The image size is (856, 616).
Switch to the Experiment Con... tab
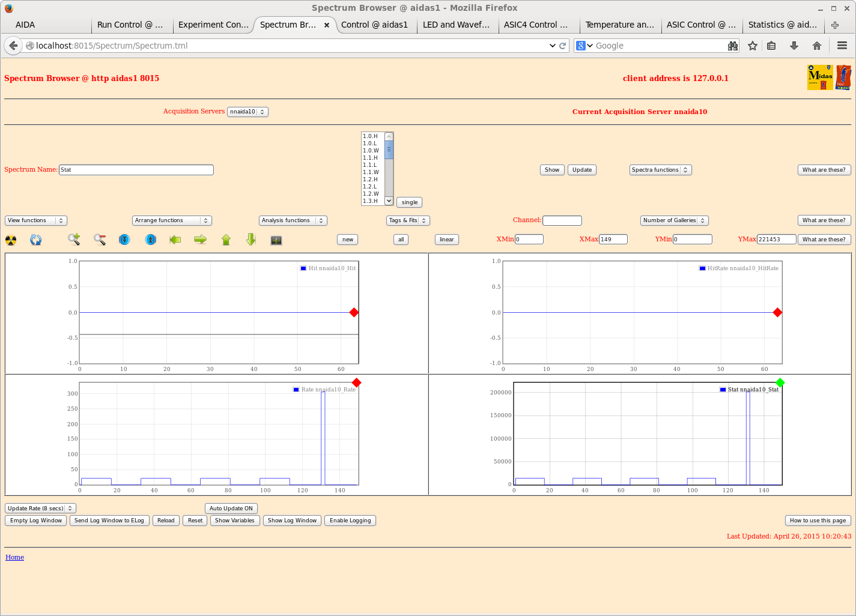coord(213,25)
